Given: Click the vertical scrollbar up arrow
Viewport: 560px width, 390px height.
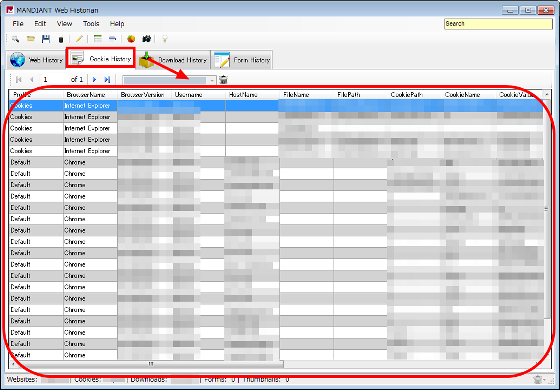Looking at the screenshot, I should tap(546, 94).
